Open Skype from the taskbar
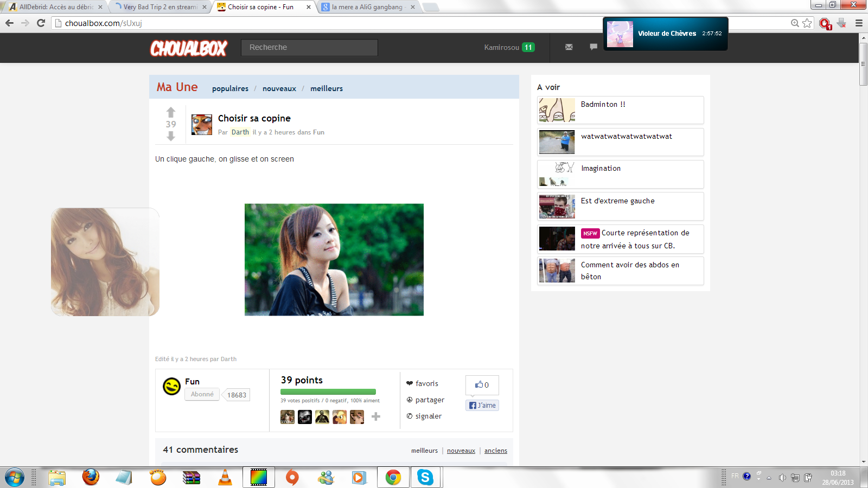The image size is (868, 488). pyautogui.click(x=425, y=477)
